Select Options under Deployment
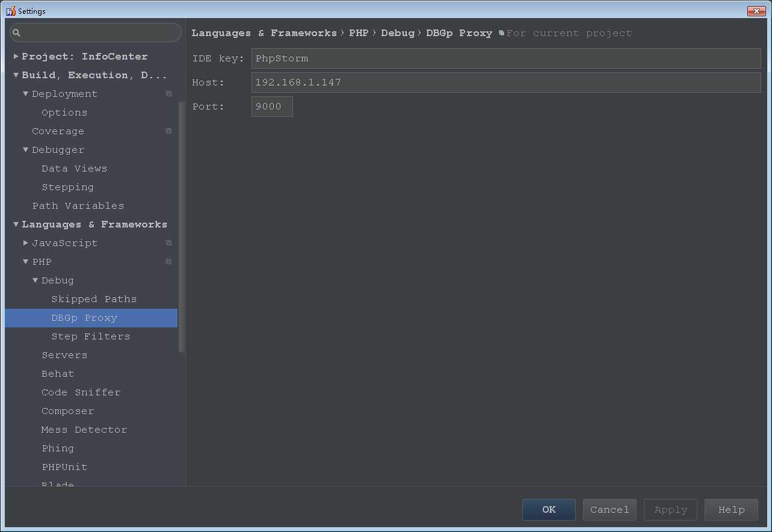The height and width of the screenshot is (532, 772). (64, 113)
